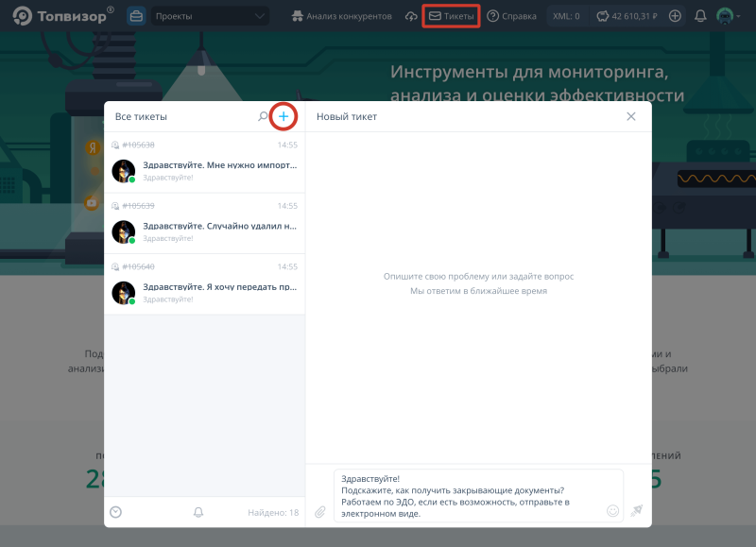Open the Справка help link
The image size is (756, 547).
[512, 16]
